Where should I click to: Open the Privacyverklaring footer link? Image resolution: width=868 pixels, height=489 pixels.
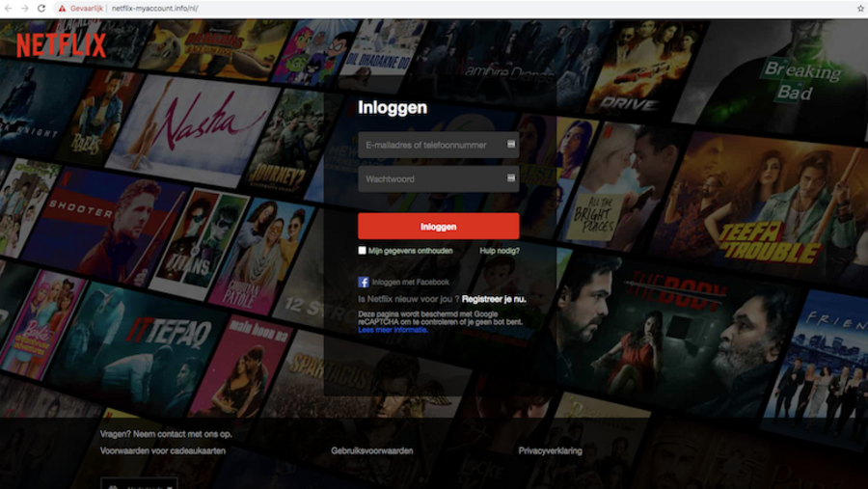pos(551,450)
